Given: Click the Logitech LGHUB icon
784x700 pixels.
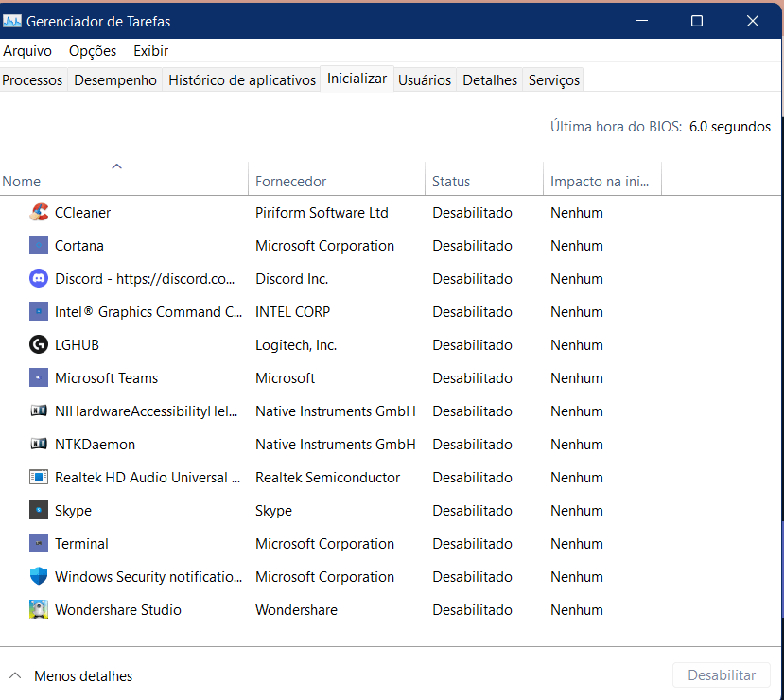Looking at the screenshot, I should [39, 345].
